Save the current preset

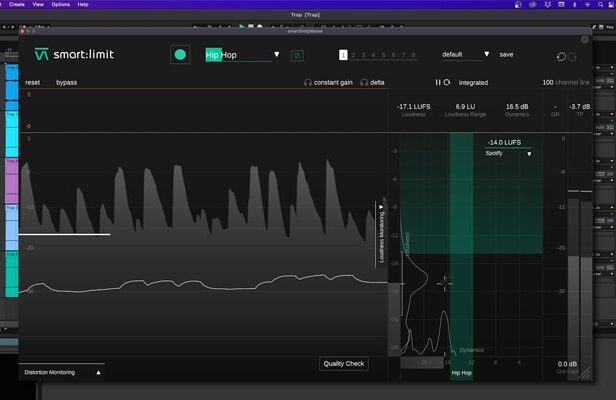point(506,55)
